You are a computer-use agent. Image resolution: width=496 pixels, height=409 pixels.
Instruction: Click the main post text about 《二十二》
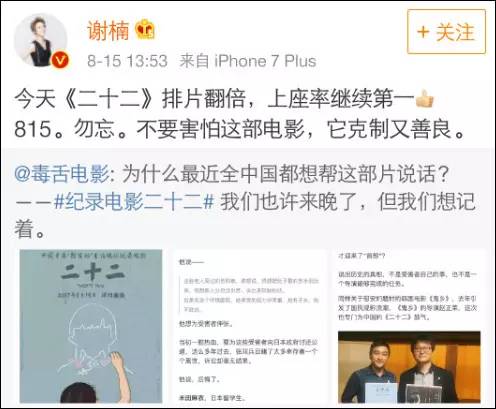[240, 114]
